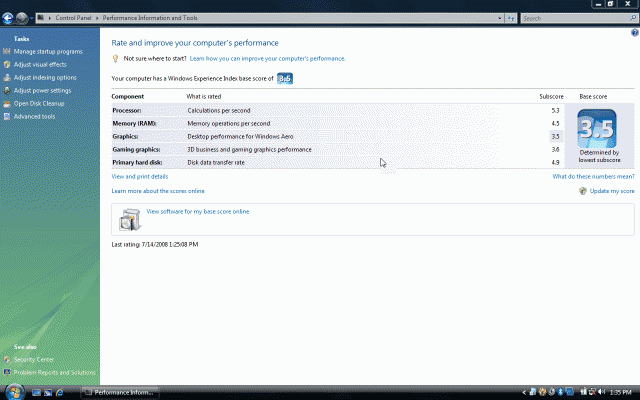640x400 pixels.
Task: Click the Security Center shield icon
Action: click(x=7, y=360)
